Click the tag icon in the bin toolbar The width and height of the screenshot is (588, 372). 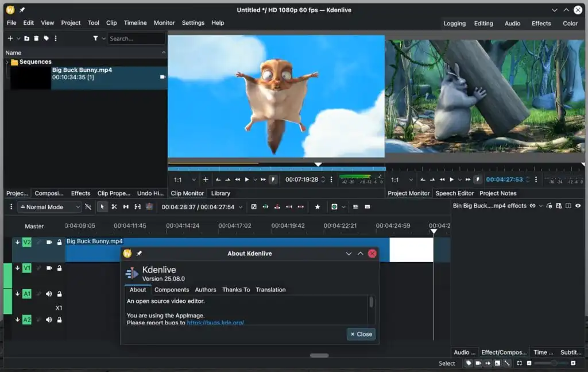coord(46,39)
